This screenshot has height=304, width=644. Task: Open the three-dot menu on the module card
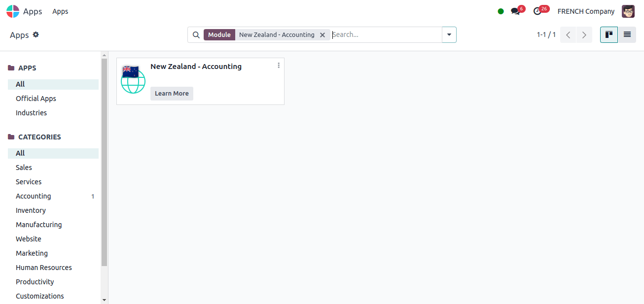point(279,65)
